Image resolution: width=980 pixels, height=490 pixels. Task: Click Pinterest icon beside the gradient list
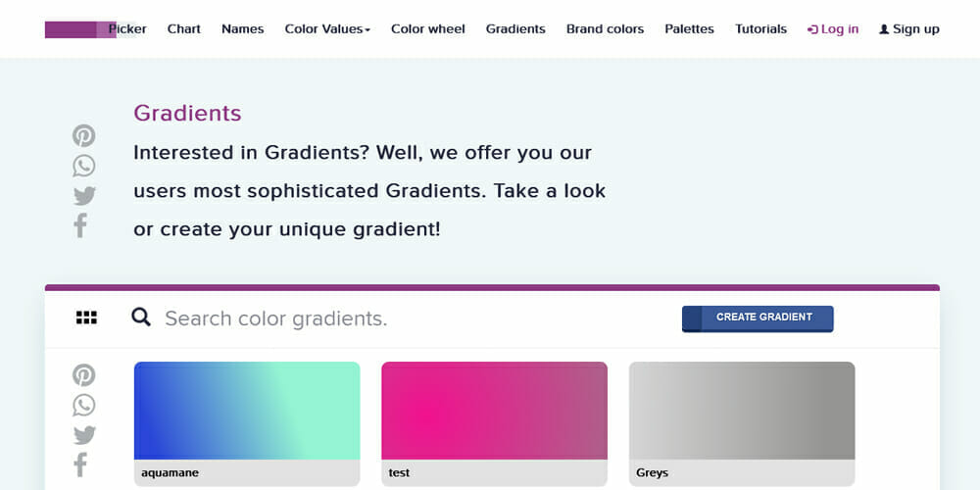pos(84,375)
